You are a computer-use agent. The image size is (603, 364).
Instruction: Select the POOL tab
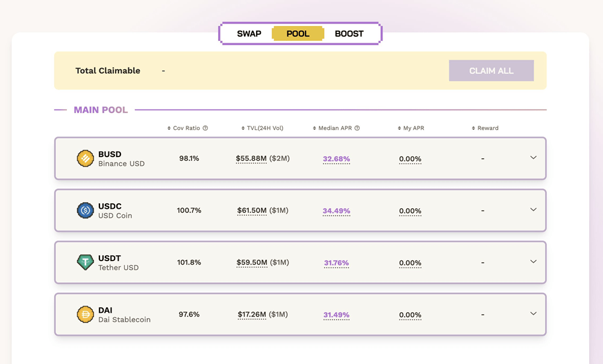(x=298, y=34)
